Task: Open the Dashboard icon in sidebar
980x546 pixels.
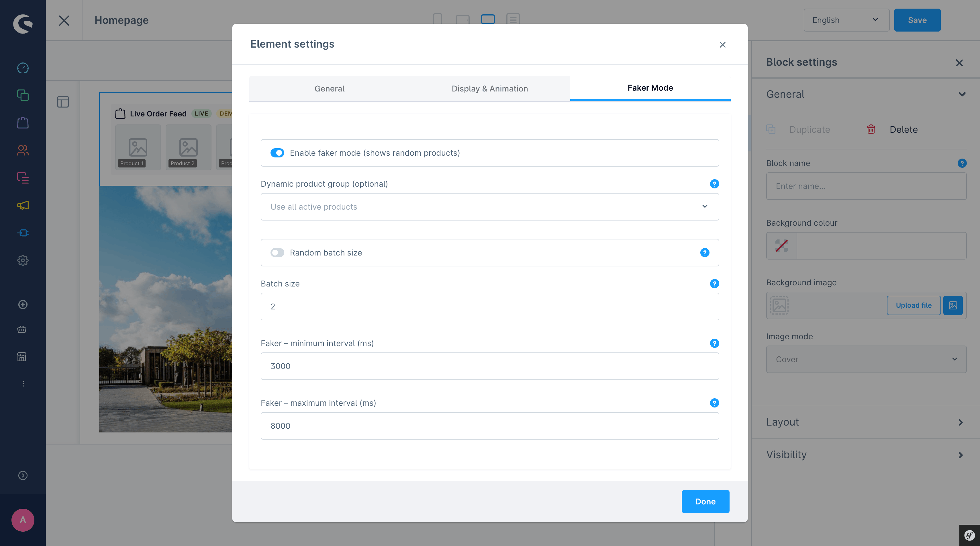Action: [23, 68]
